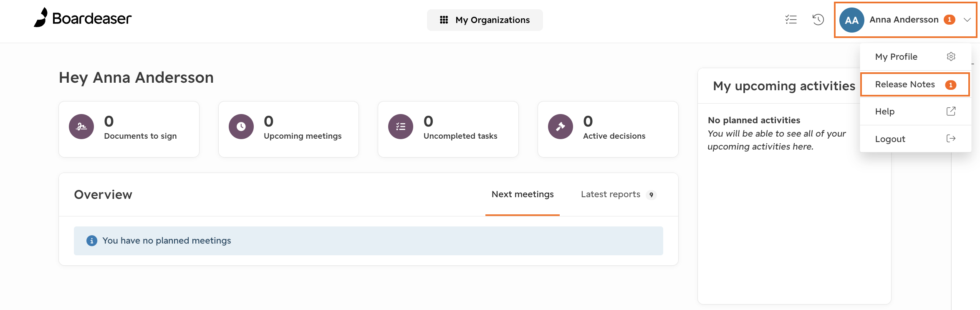Click the 'You have no planned meetings' notice
This screenshot has width=980, height=310.
(x=369, y=241)
